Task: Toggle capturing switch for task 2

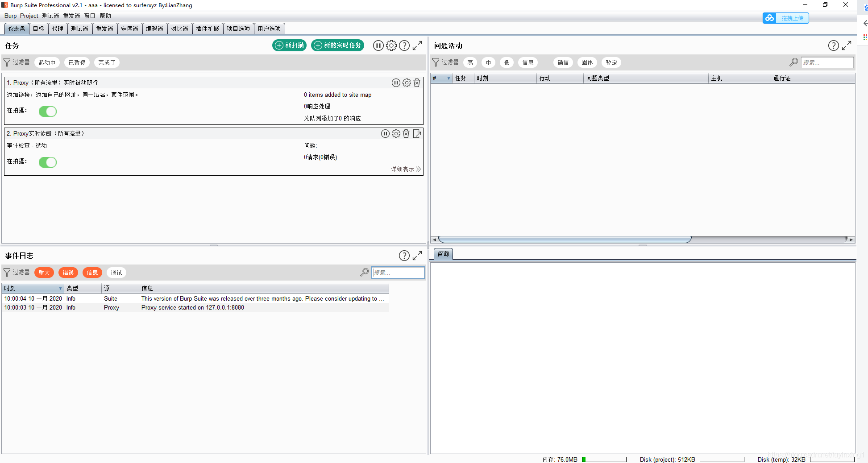Action: [x=48, y=162]
